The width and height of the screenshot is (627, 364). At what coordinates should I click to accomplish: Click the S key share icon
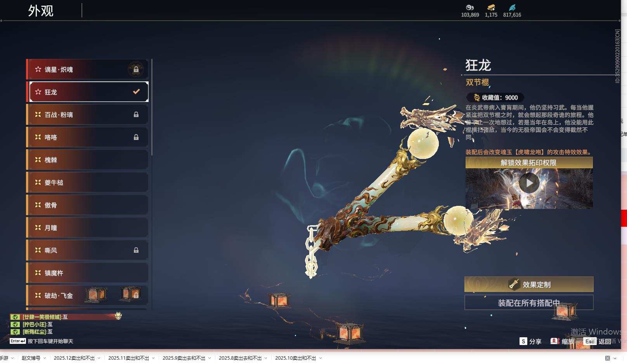click(x=523, y=341)
